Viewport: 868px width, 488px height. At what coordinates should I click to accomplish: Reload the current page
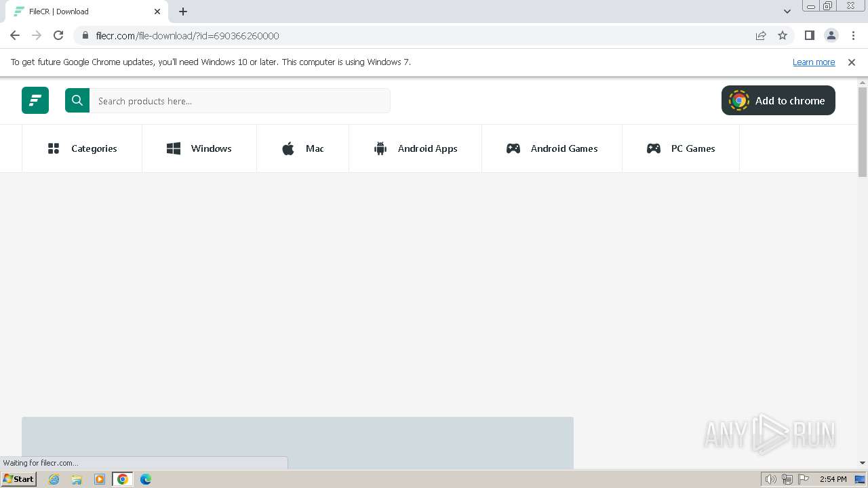pyautogui.click(x=58, y=35)
